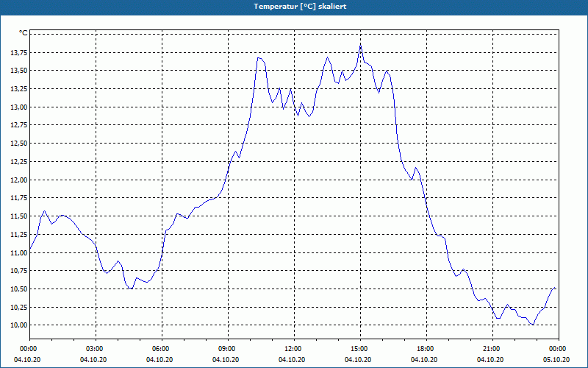The width and height of the screenshot is (588, 368).
Task: Click the curve's peak at 15:00
Action: pyautogui.click(x=360, y=45)
